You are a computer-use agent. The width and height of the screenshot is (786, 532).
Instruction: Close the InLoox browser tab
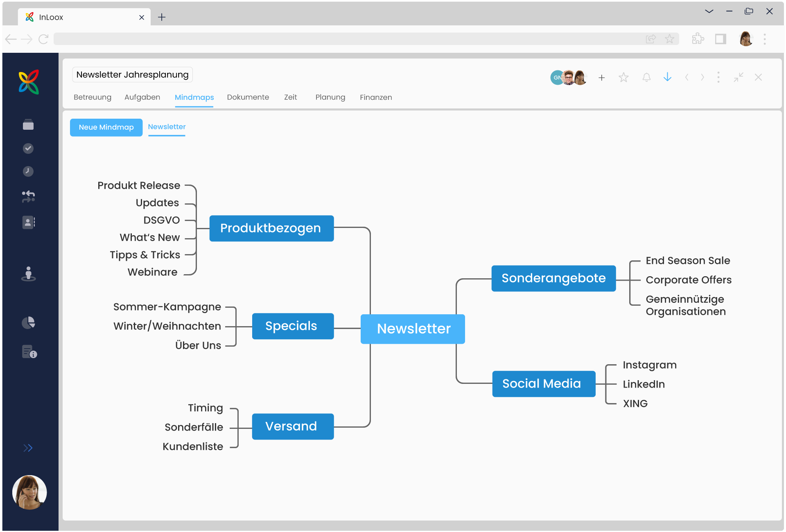(x=142, y=17)
